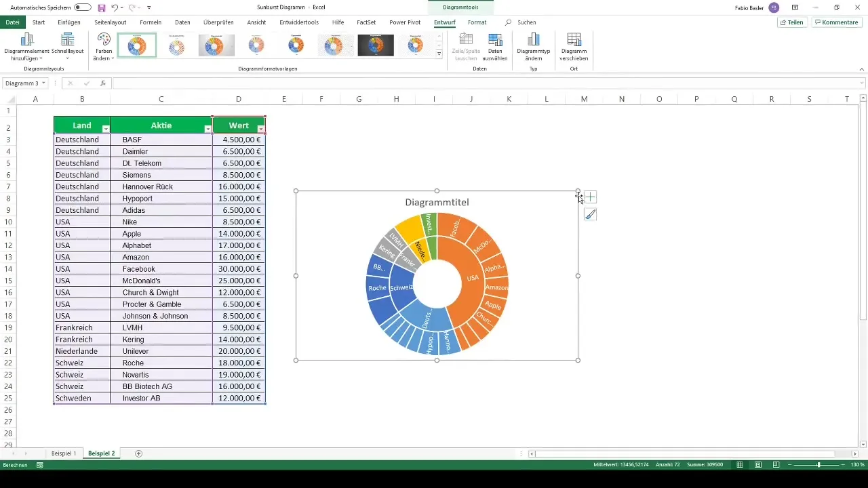The height and width of the screenshot is (488, 868).
Task: Click the zoom slider handle
Action: pos(818,465)
